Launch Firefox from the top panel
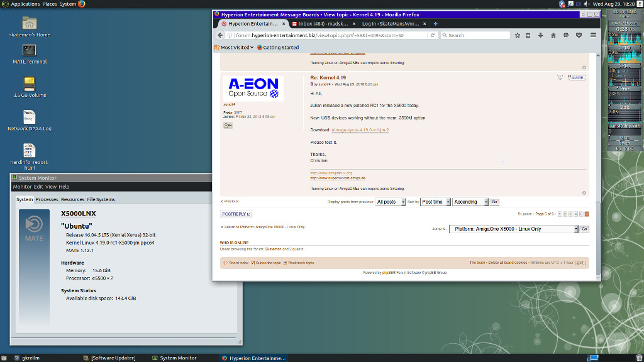Screen dimensions: 644x362 coord(81,4)
